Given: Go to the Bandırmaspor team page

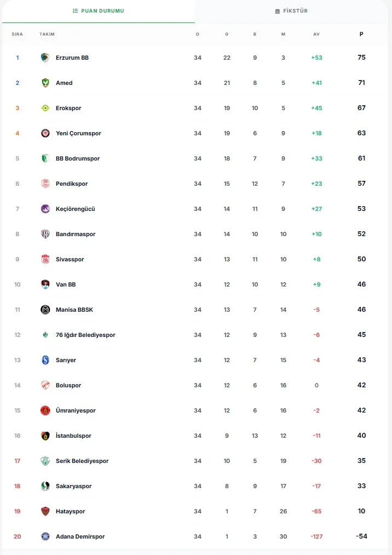Looking at the screenshot, I should 76,234.
